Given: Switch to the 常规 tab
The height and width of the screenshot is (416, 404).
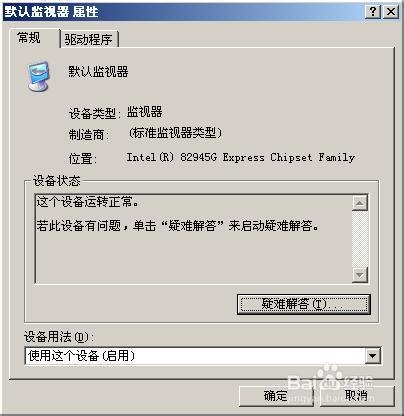Looking at the screenshot, I should point(29,37).
